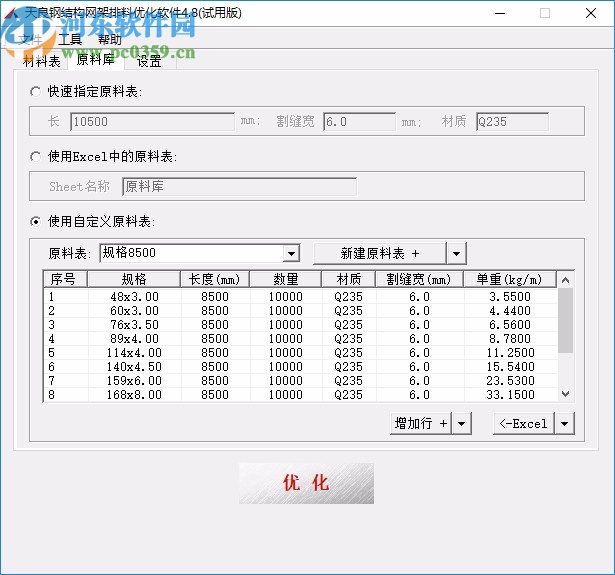
Task: Click the 长度(mm) column header
Action: click(215, 279)
